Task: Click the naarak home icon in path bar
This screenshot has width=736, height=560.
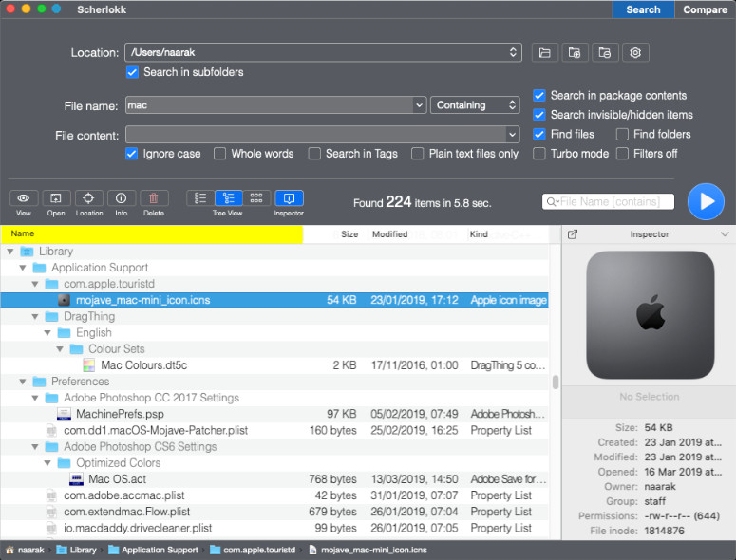Action: (x=9, y=551)
